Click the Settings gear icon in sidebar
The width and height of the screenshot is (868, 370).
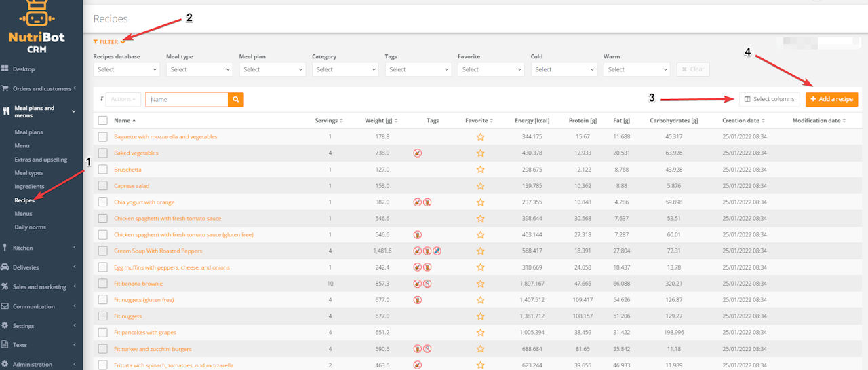point(5,326)
